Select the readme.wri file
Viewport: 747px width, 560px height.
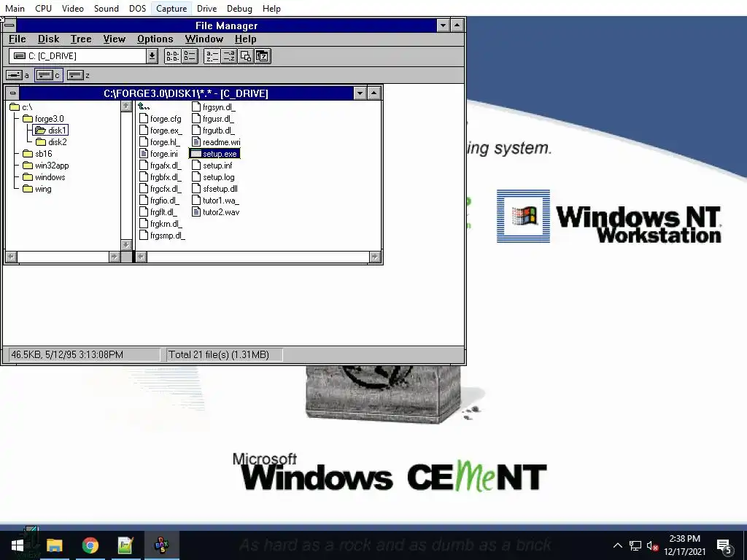(216, 142)
